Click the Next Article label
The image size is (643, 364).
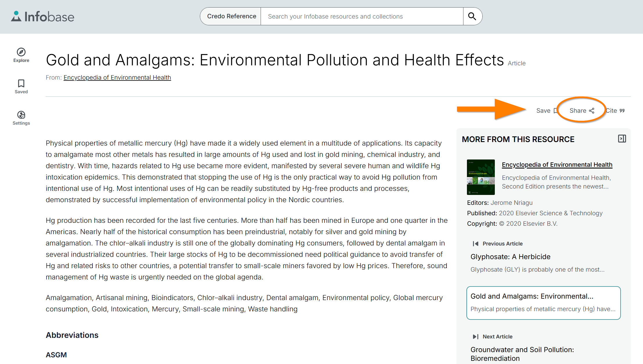click(x=497, y=336)
